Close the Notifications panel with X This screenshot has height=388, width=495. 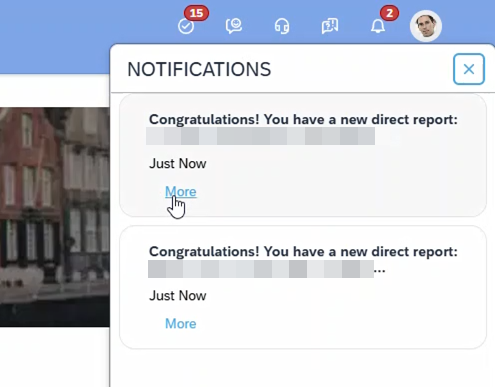pyautogui.click(x=468, y=69)
